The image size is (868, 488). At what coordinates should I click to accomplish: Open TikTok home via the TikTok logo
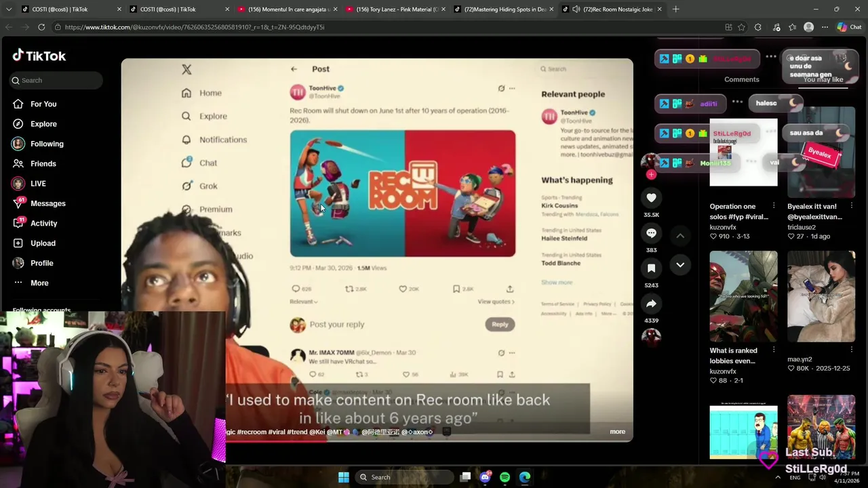click(x=39, y=56)
